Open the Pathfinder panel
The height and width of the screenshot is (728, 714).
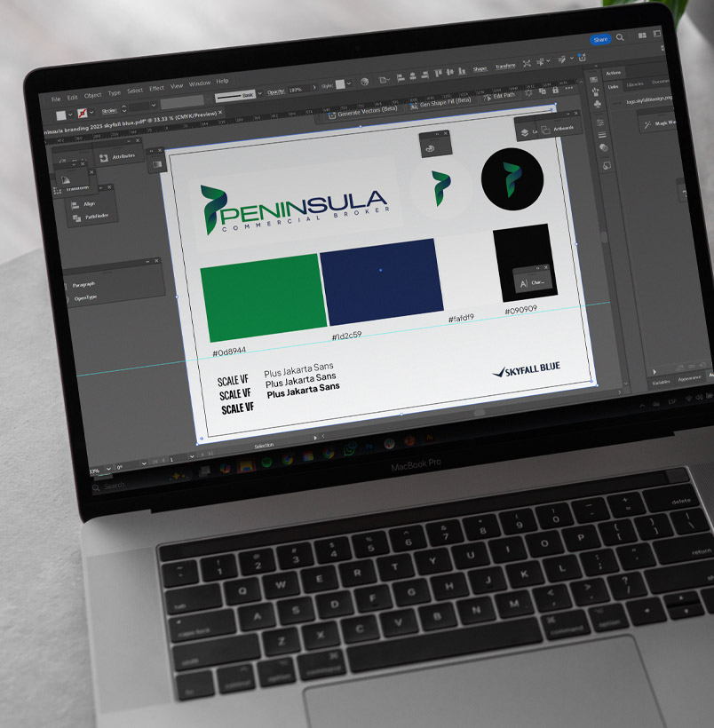pyautogui.click(x=91, y=217)
